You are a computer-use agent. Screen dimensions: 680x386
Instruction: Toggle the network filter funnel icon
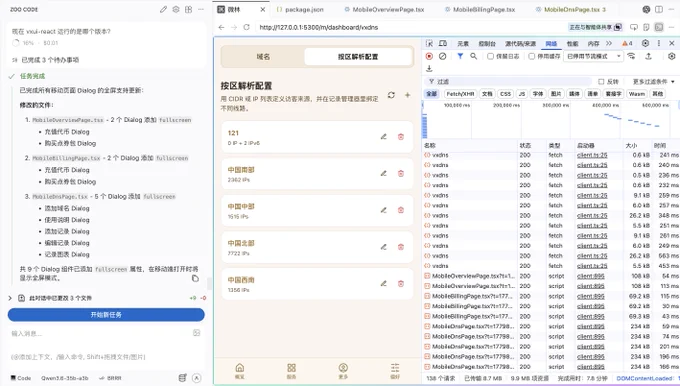point(460,56)
